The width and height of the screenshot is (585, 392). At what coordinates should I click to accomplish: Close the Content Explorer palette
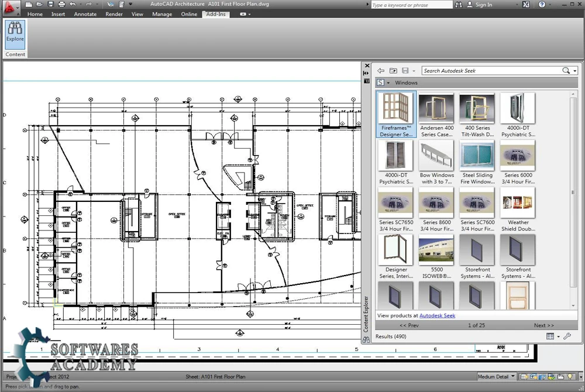pos(367,66)
